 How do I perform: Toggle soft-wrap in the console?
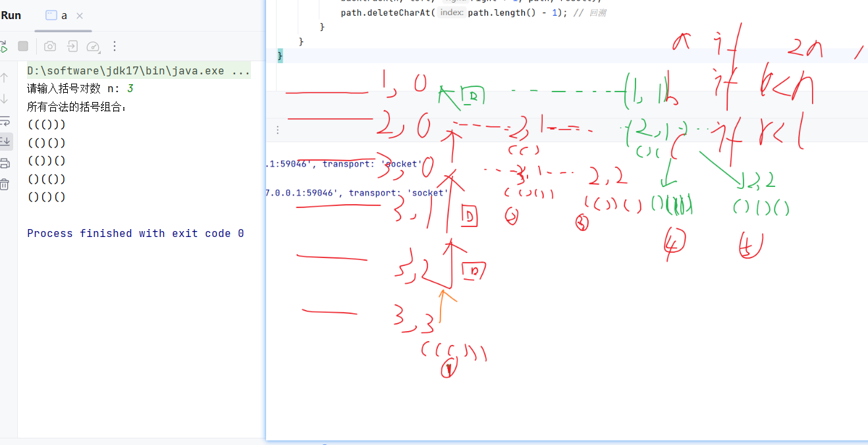click(x=4, y=120)
